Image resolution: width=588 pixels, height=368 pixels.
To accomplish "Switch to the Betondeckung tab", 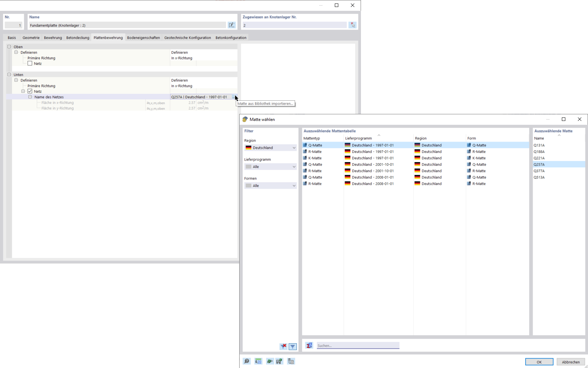I will pos(78,38).
